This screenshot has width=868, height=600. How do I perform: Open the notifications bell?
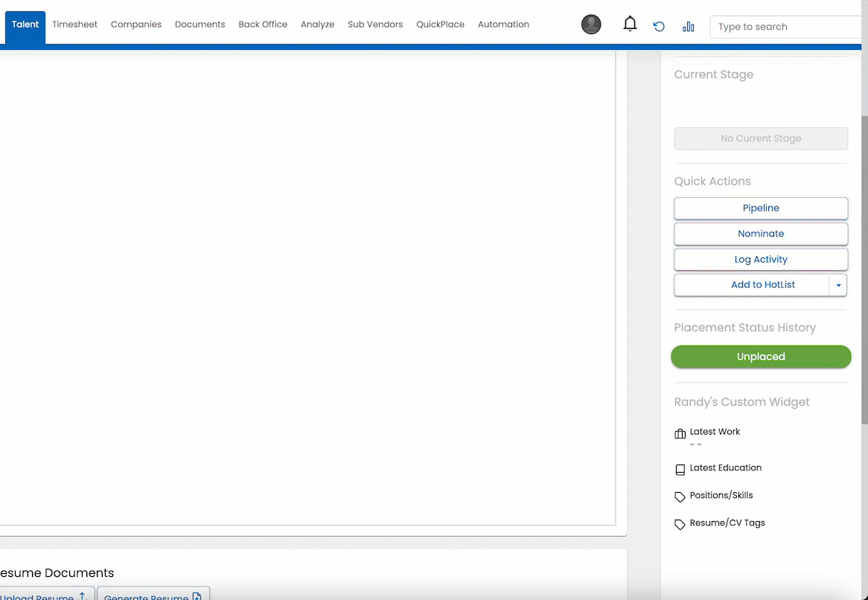(x=630, y=24)
